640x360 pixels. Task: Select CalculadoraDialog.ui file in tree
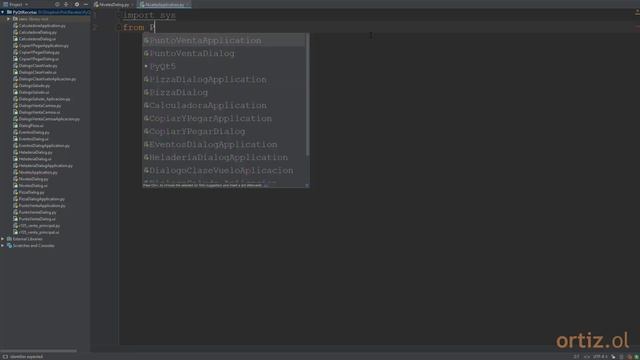click(37, 39)
